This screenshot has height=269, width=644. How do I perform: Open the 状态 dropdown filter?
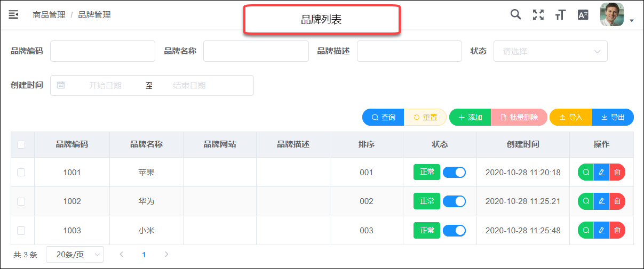550,51
